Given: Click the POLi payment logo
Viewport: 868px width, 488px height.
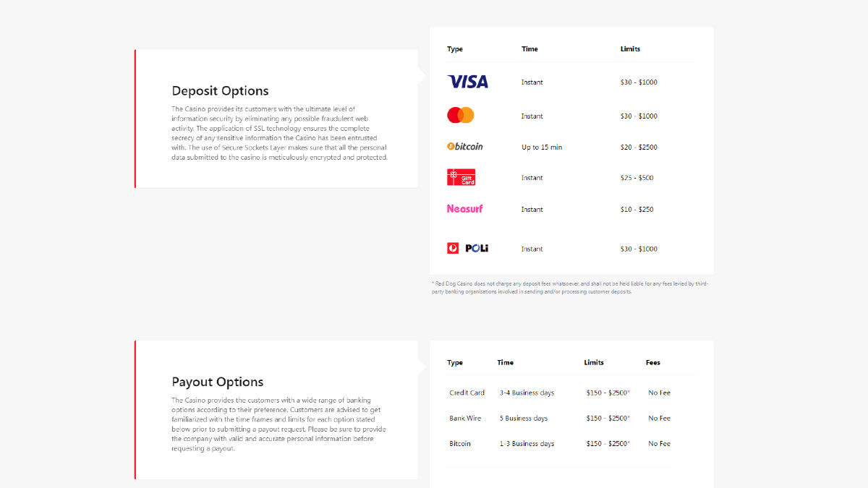Looking at the screenshot, I should 468,248.
